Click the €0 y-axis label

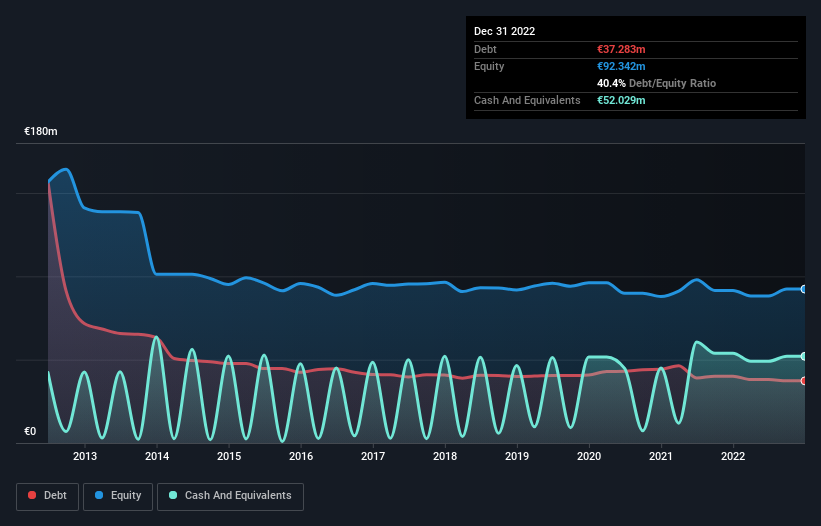click(30, 431)
